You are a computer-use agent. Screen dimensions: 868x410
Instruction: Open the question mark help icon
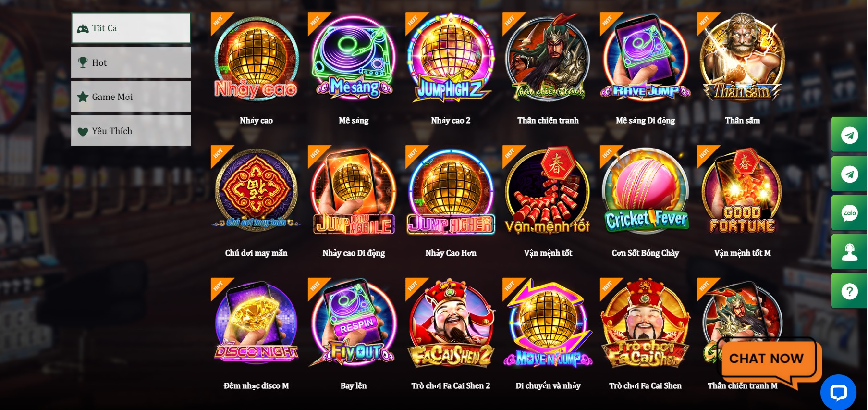(849, 291)
